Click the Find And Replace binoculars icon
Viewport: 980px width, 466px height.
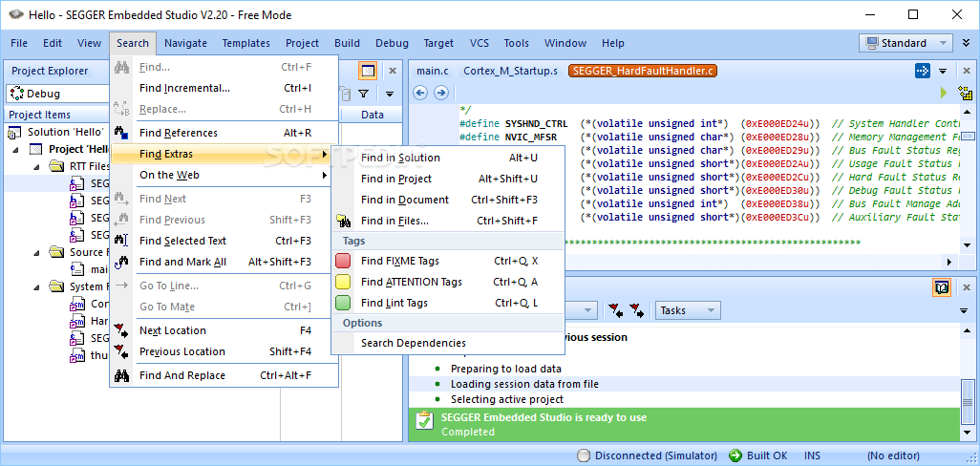point(121,375)
